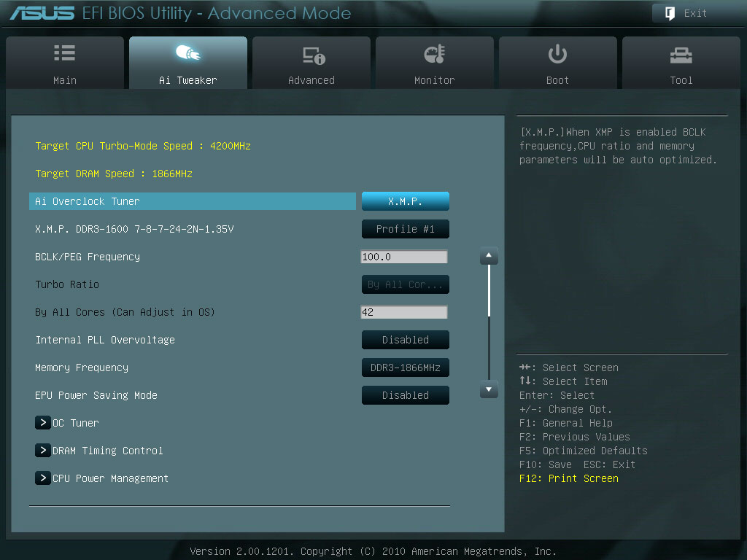This screenshot has height=560, width=747.
Task: Select the Ai Tweaker tab label
Action: coord(188,80)
